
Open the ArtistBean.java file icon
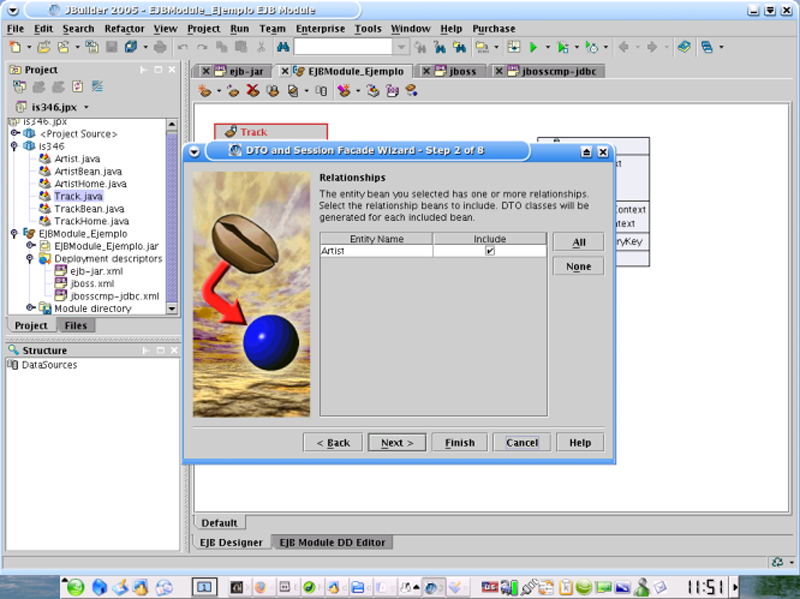click(45, 171)
